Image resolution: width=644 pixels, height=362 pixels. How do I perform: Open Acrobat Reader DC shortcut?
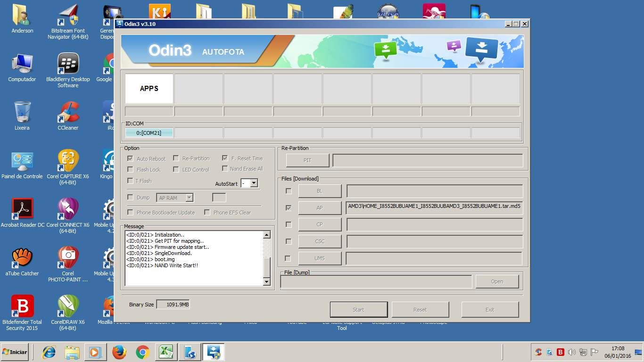22,213
